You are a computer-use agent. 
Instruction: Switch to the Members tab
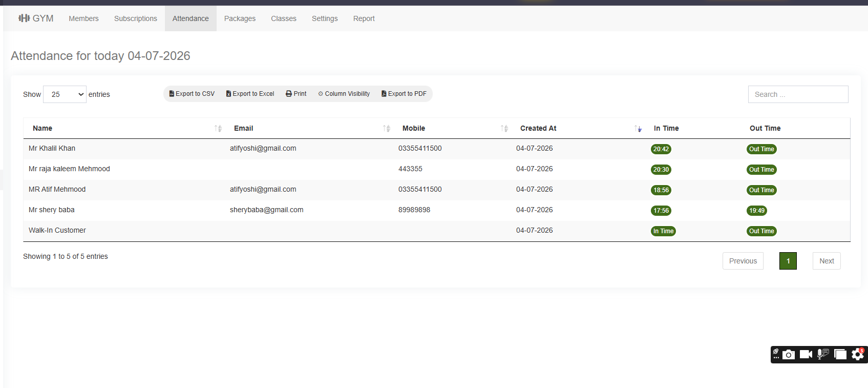(x=83, y=18)
